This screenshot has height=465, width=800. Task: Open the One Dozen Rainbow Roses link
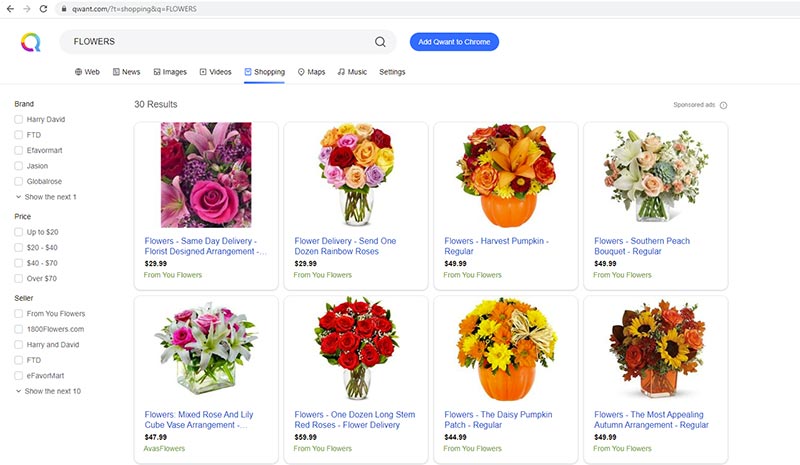[x=345, y=246]
